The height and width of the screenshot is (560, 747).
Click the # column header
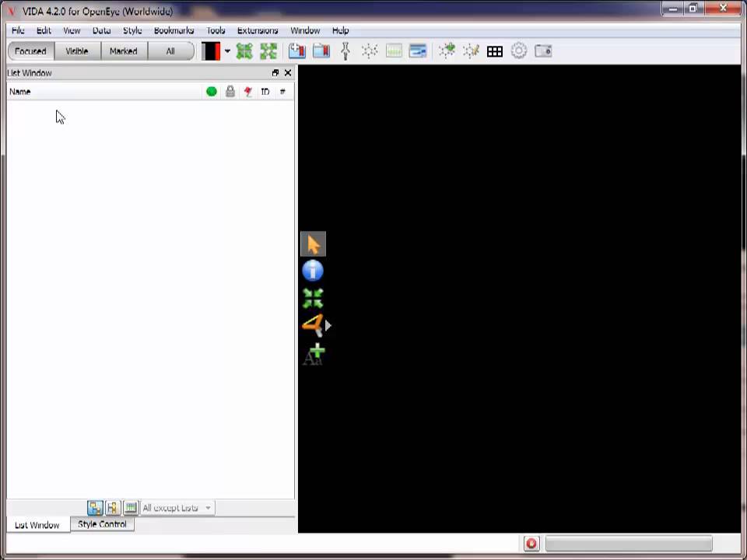tap(283, 92)
